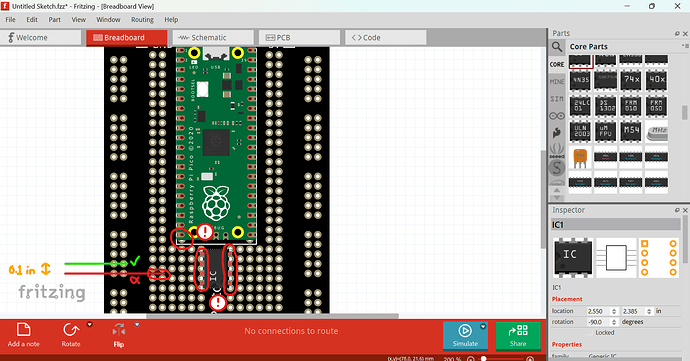Select the DS1302 clock part
The image size is (690, 361).
coord(606,106)
